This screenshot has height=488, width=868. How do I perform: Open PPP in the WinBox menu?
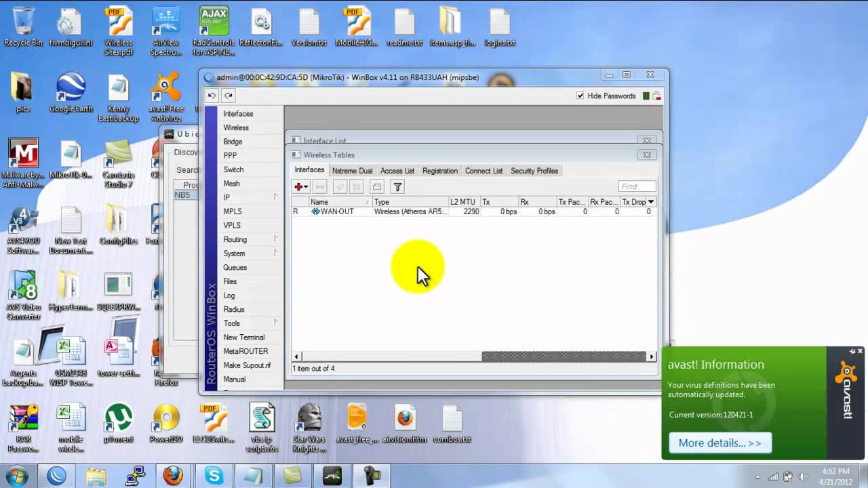tap(230, 155)
